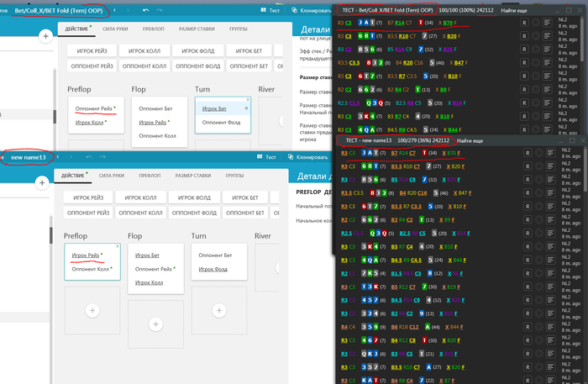Click the undo arrow in Bet/Coll_X editor header
Screen dimensions: 588x384
point(146,10)
